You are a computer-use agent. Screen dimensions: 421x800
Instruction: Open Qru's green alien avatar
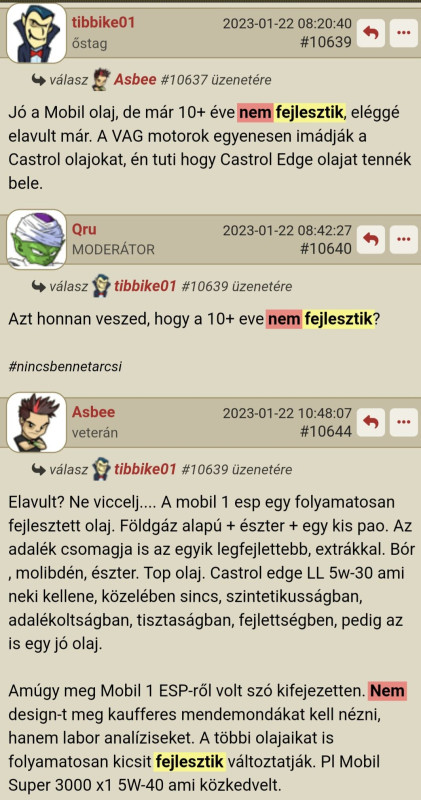(x=36, y=240)
